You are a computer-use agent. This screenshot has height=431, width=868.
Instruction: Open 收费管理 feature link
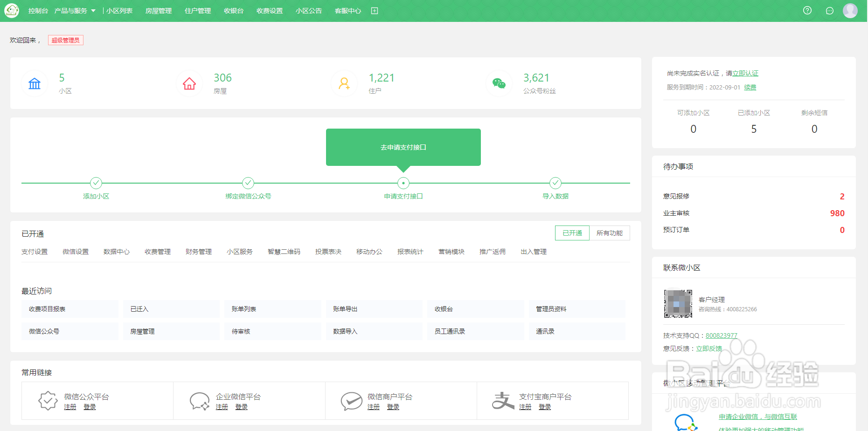158,252
